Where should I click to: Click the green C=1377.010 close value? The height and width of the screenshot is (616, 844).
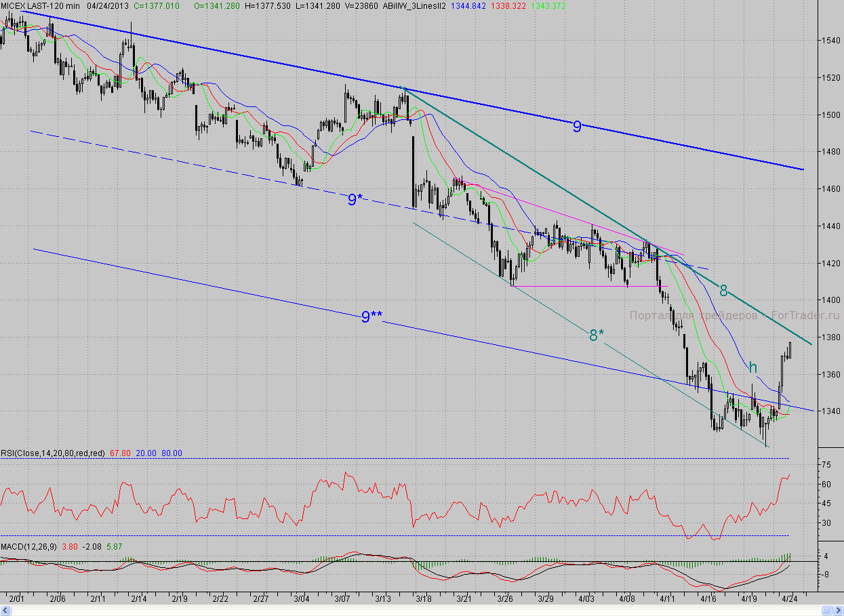pyautogui.click(x=157, y=5)
